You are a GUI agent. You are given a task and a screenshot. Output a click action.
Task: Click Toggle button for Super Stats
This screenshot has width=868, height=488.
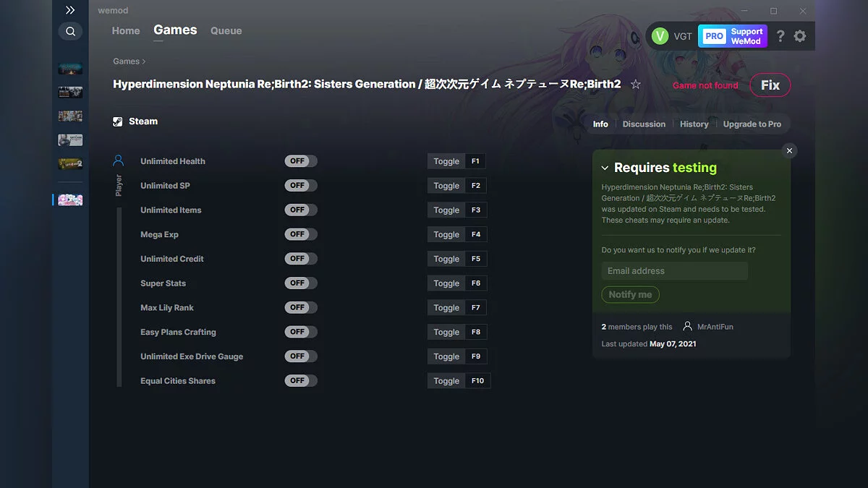pyautogui.click(x=446, y=283)
